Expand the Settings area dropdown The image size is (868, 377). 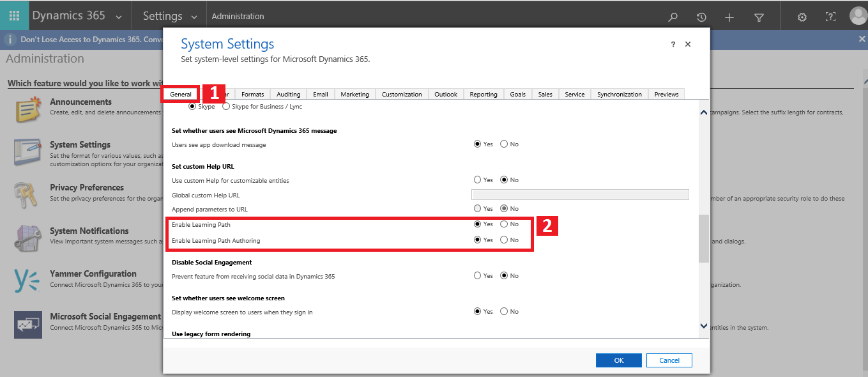pyautogui.click(x=194, y=17)
